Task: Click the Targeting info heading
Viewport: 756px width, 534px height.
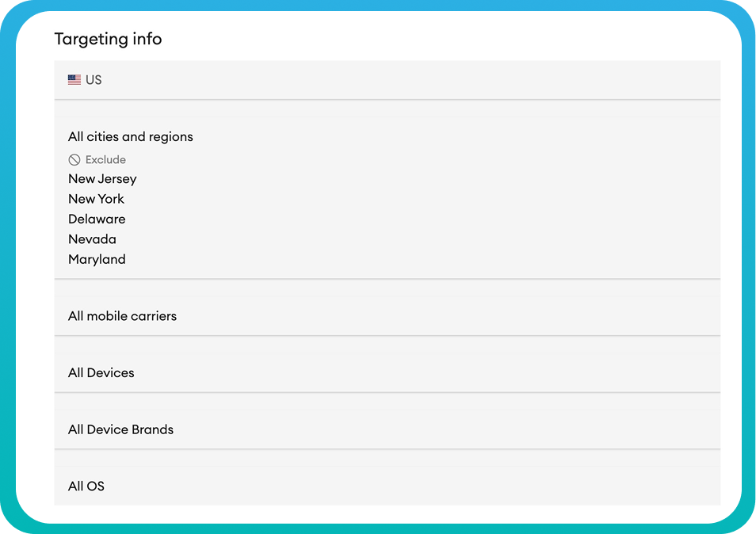Action: pyautogui.click(x=107, y=39)
